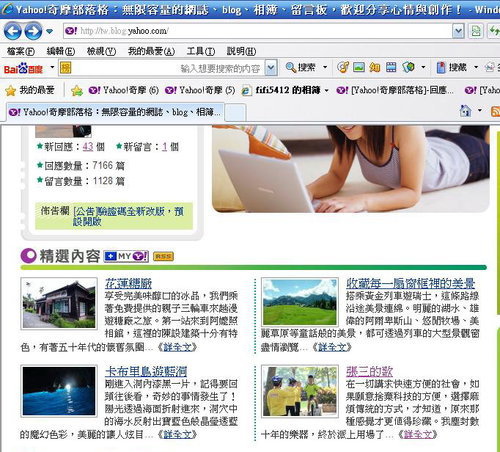The image size is (500, 452).
Task: Click the compatibility view page icon
Action: click(x=476, y=31)
